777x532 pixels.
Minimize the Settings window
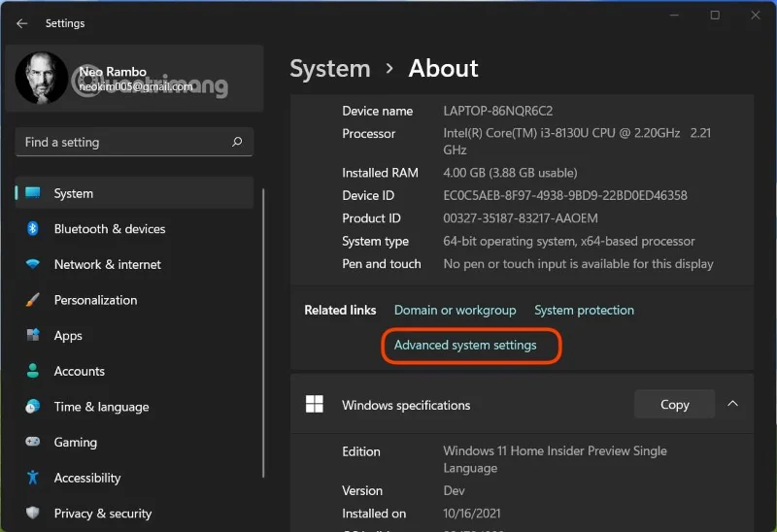[674, 16]
